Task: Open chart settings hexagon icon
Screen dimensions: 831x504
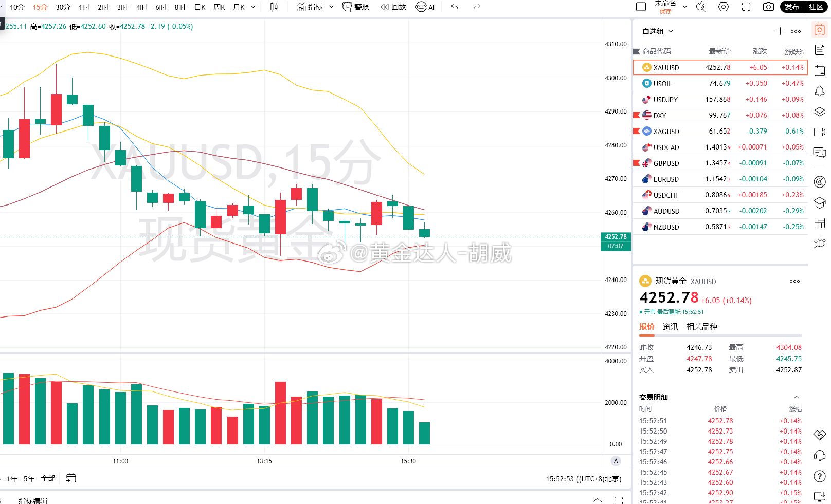Action: [x=724, y=7]
